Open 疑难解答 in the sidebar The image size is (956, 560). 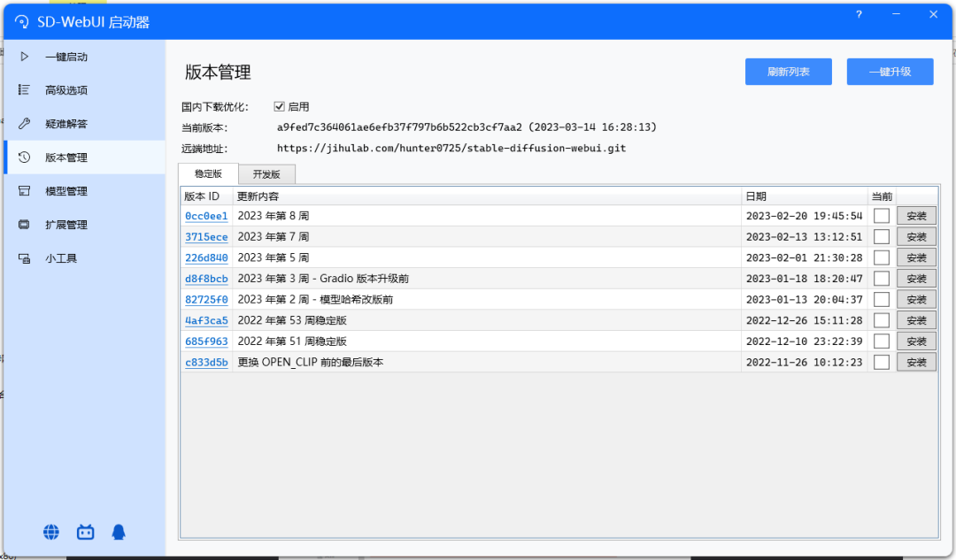84,124
